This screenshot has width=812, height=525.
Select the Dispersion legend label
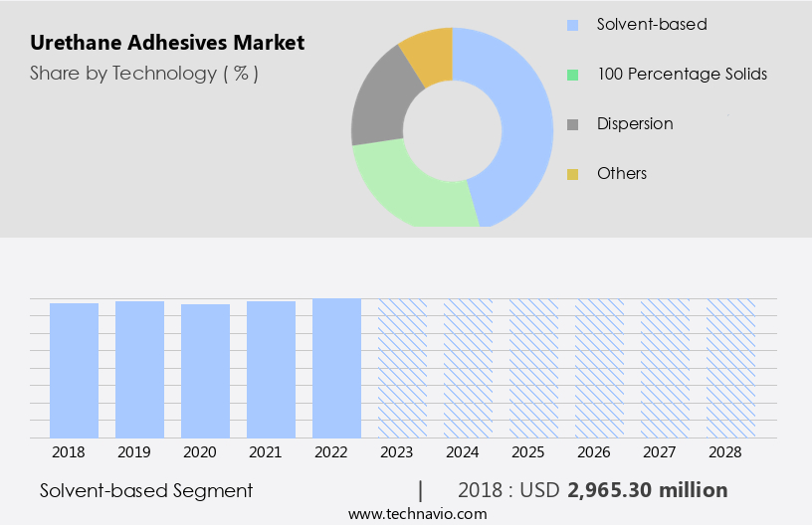635,124
